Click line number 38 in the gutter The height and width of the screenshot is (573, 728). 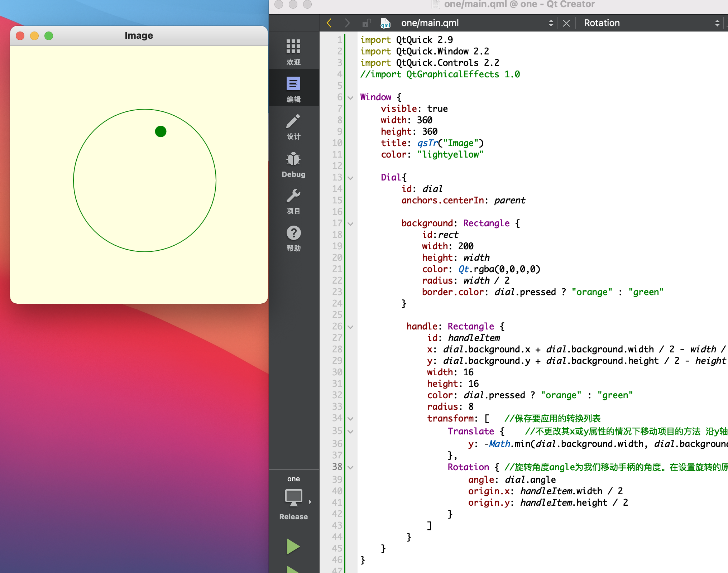337,467
